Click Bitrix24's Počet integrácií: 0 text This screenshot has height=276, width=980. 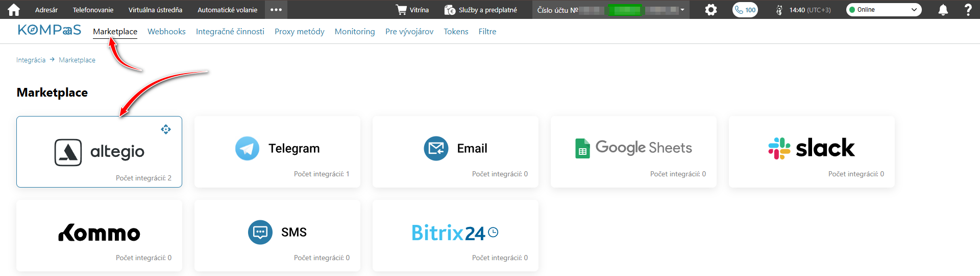click(x=500, y=258)
